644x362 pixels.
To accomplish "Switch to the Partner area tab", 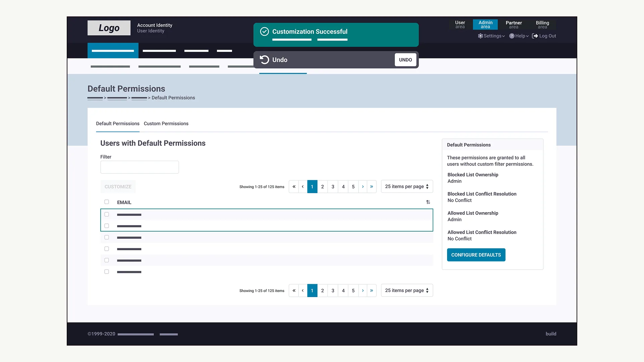I will tap(514, 24).
